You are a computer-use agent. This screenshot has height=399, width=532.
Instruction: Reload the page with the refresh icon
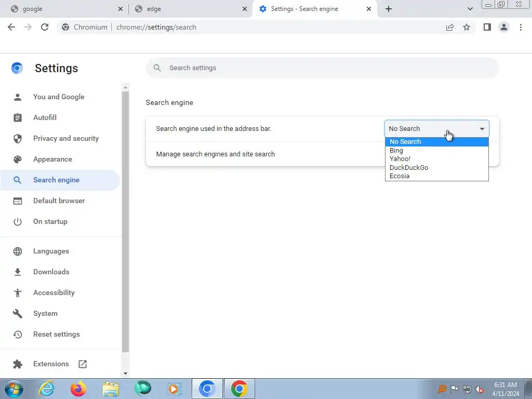coord(45,27)
